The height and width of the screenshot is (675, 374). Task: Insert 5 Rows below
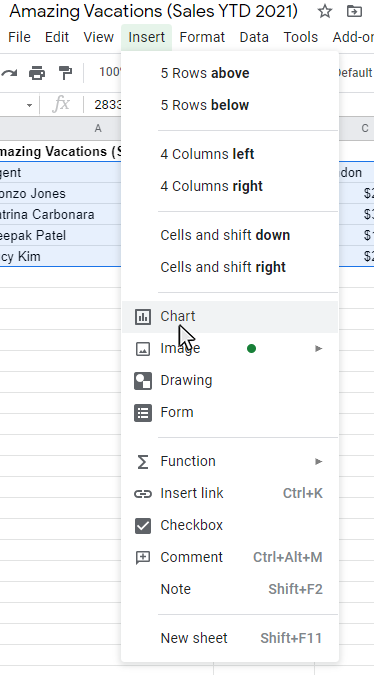(x=230, y=105)
